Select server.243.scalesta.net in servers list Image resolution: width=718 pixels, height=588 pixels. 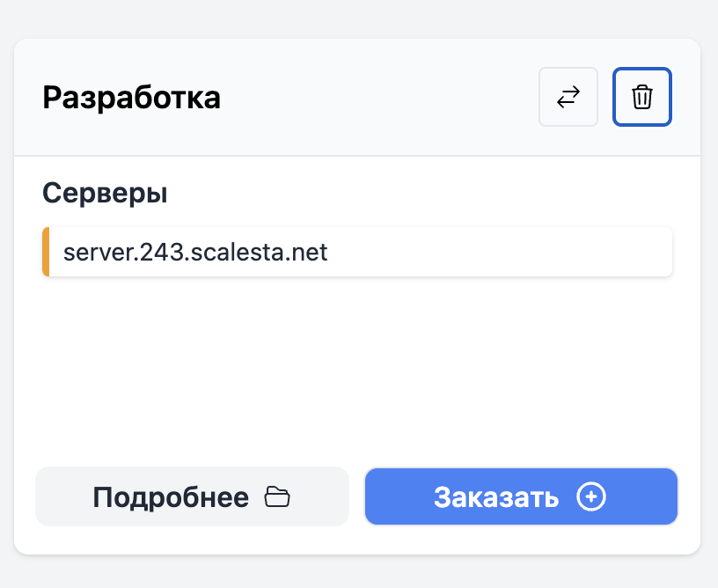(357, 252)
